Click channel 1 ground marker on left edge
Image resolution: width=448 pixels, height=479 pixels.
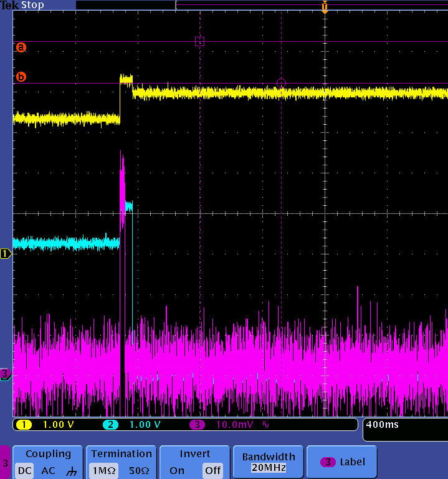click(6, 254)
